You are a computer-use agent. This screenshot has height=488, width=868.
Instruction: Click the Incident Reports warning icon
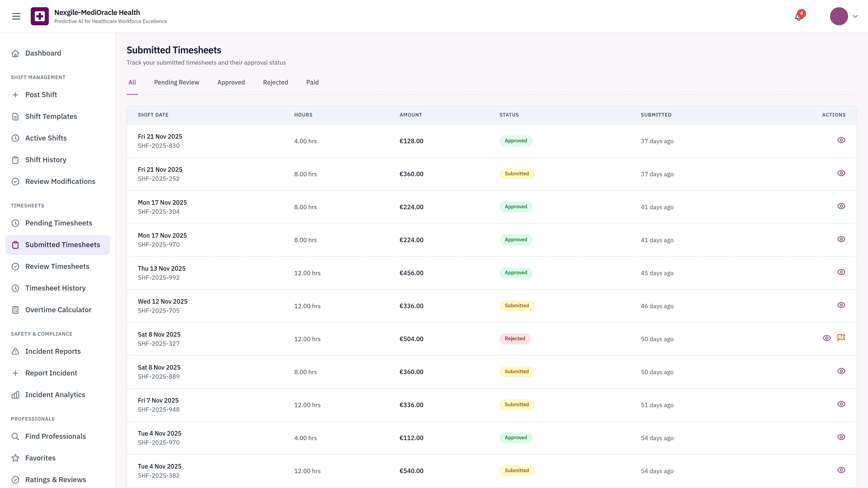pos(16,351)
